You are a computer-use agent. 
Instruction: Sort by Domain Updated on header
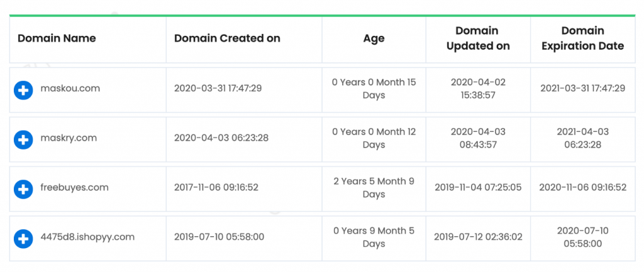[x=478, y=38]
